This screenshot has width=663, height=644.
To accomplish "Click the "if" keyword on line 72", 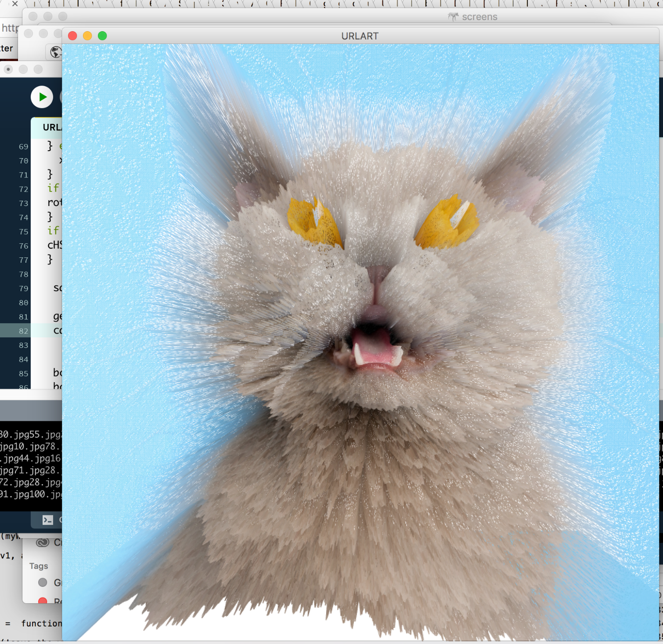I will (53, 188).
